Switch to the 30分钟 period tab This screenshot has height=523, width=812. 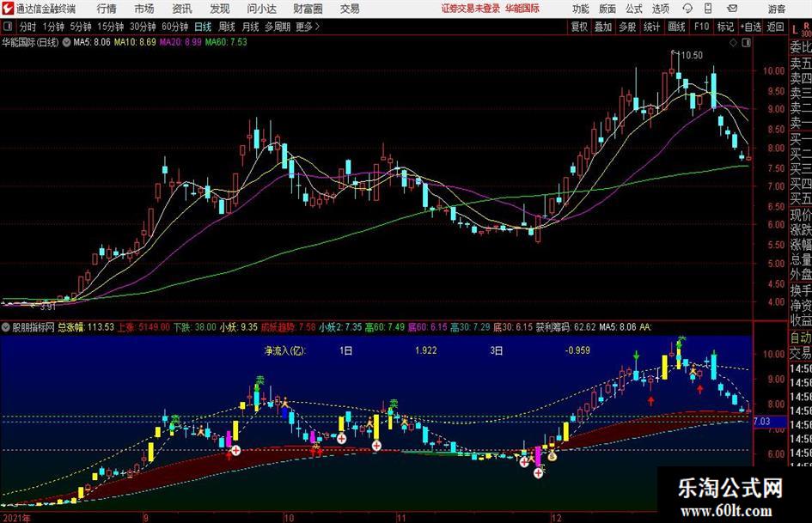point(143,27)
